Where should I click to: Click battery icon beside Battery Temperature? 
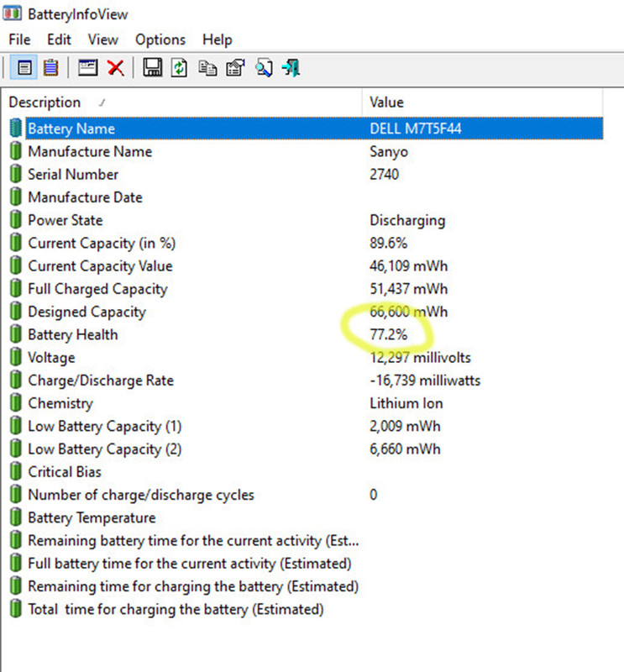coord(15,517)
